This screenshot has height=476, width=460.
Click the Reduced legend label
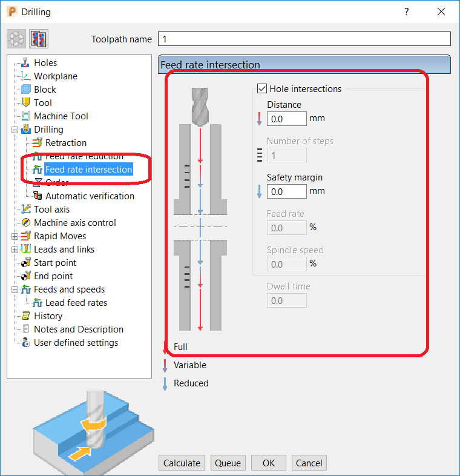[191, 383]
